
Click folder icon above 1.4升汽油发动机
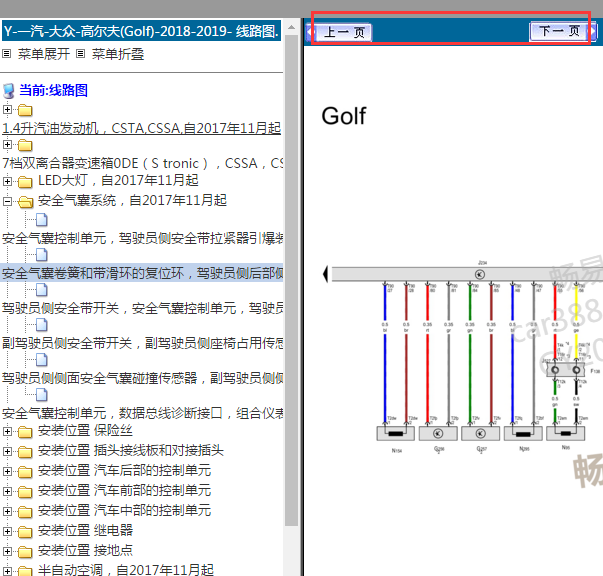(25, 110)
